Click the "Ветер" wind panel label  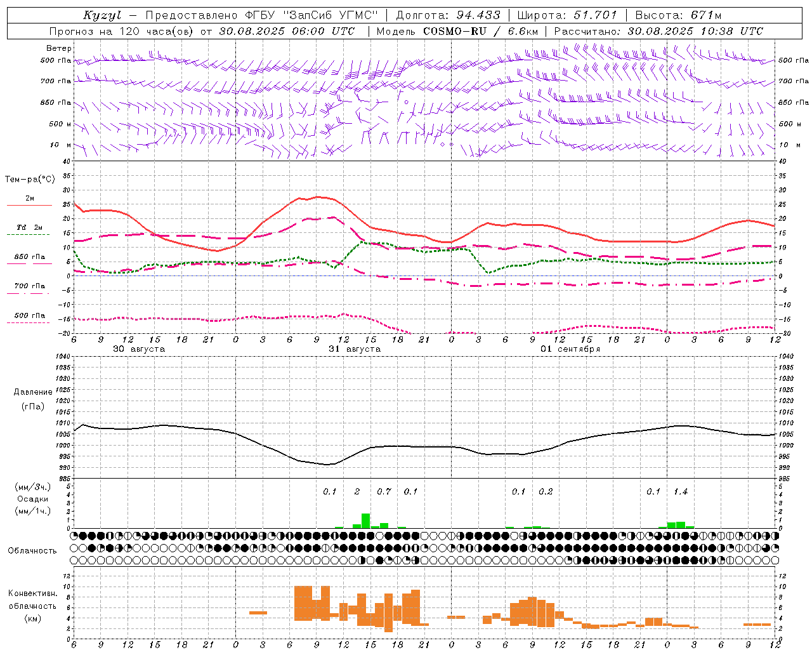[x=59, y=48]
